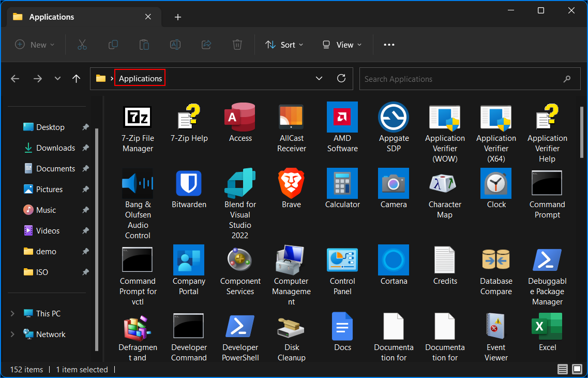This screenshot has width=588, height=378.
Task: Go back with the back arrow
Action: 15,79
